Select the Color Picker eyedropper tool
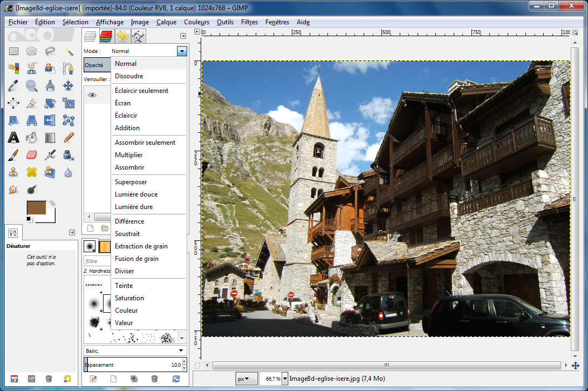This screenshot has width=588, height=391. (x=13, y=86)
